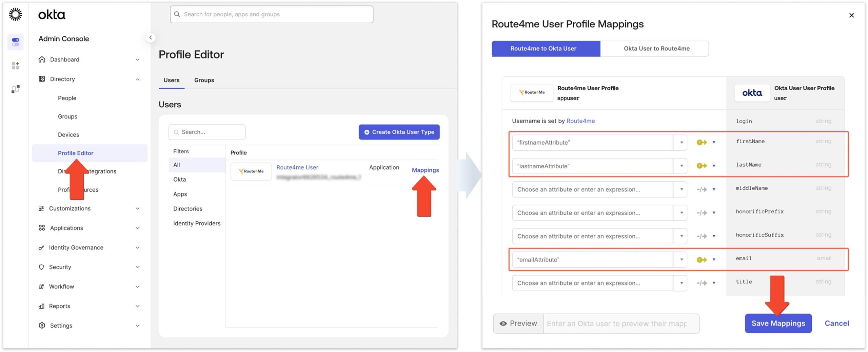Open the workflow connector icon in left rail
Viewport: 868px width, 352px height.
coord(15,89)
